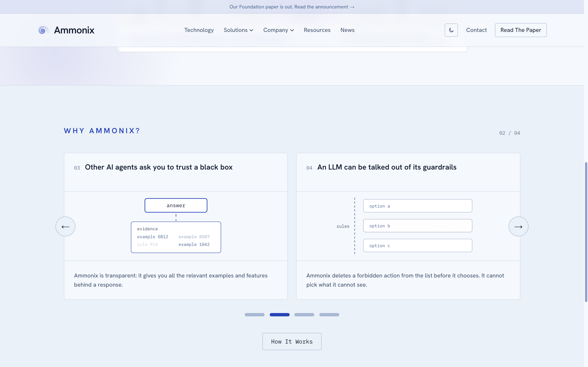
Task: Select the first carousel pagination dot
Action: point(254,315)
